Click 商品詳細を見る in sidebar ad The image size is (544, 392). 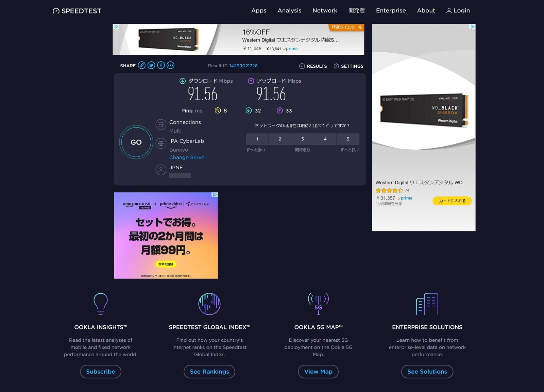(x=389, y=204)
